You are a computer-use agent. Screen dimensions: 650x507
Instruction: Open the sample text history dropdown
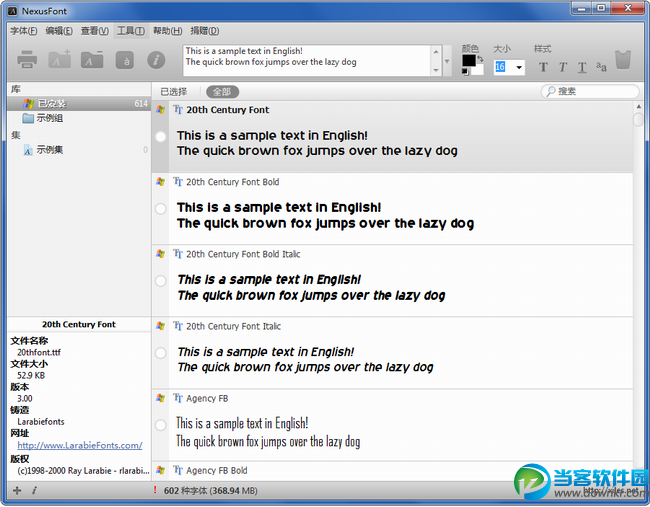pyautogui.click(x=447, y=61)
